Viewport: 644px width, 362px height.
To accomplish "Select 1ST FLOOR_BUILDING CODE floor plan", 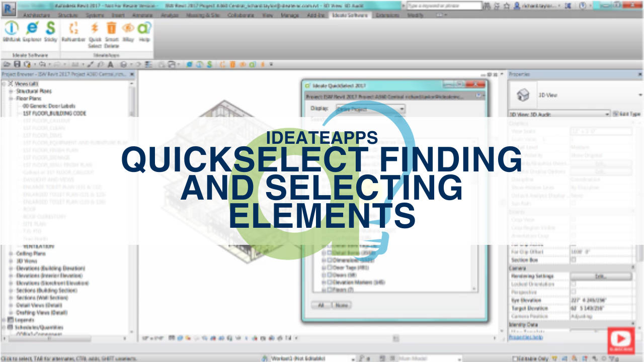I will click(x=54, y=113).
